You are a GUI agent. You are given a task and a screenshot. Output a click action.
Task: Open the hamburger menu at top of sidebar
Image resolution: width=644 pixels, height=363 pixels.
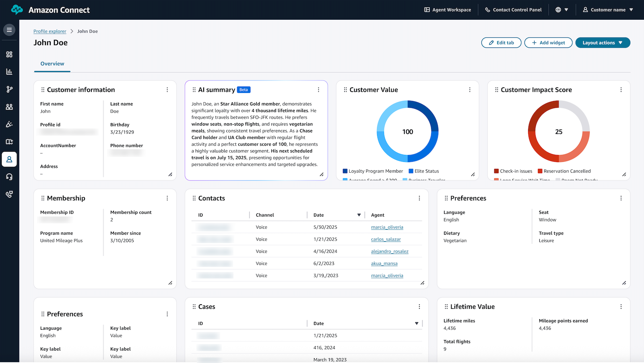click(x=9, y=29)
